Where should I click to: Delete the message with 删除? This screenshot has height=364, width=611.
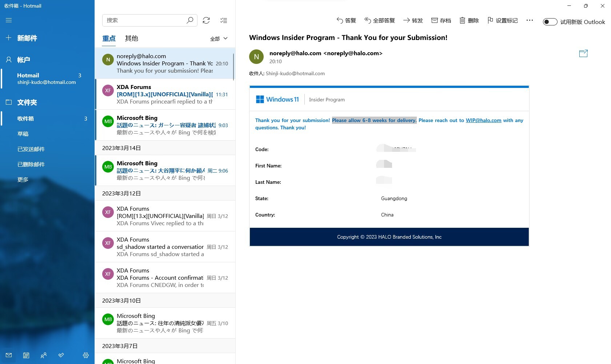[x=469, y=20]
